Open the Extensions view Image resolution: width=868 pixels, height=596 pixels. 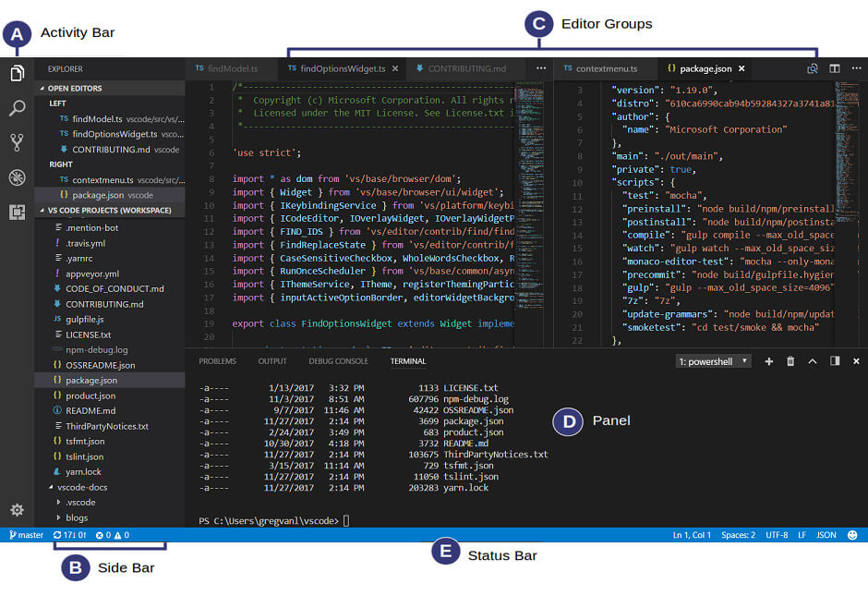(16, 213)
